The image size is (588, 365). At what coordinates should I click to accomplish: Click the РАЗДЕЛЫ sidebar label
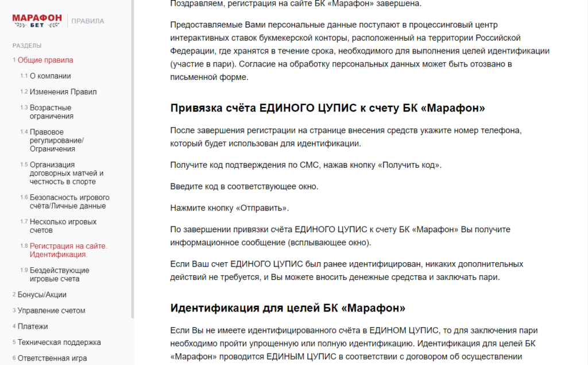click(x=27, y=45)
